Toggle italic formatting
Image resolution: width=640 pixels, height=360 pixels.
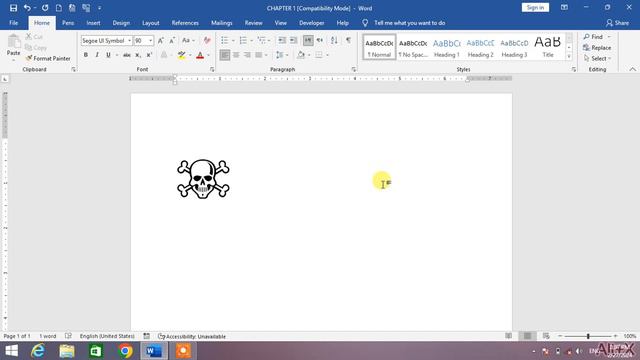97,55
